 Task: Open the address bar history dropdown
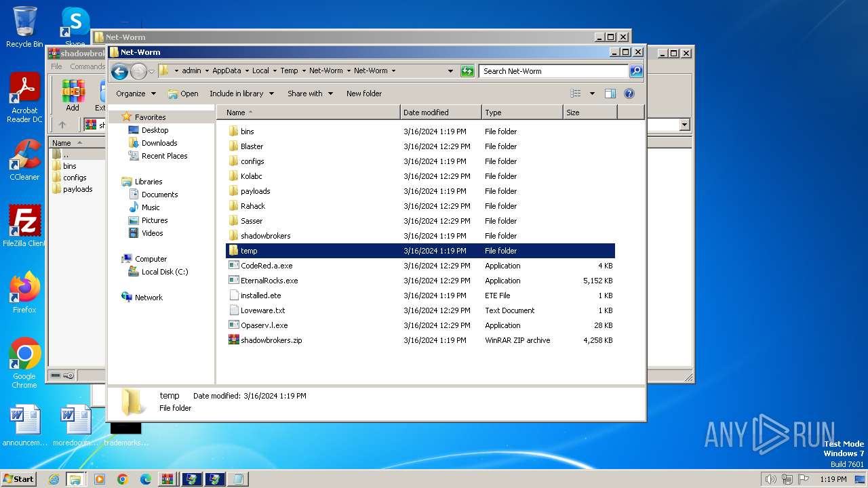(450, 70)
